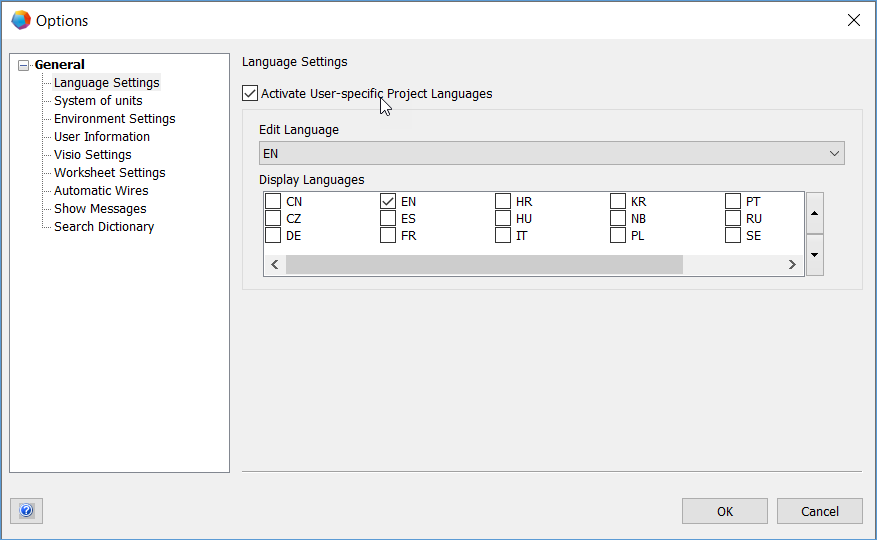Tick the FR language checkbox
This screenshot has height=540, width=877.
[x=388, y=236]
